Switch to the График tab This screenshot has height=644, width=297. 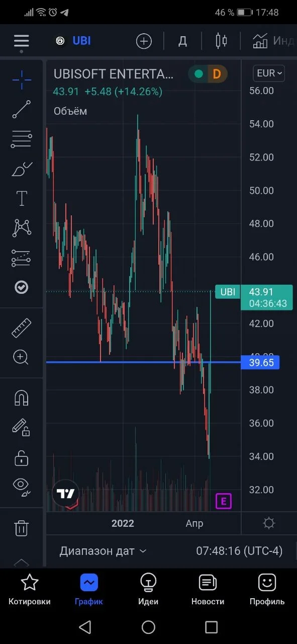pos(89,590)
